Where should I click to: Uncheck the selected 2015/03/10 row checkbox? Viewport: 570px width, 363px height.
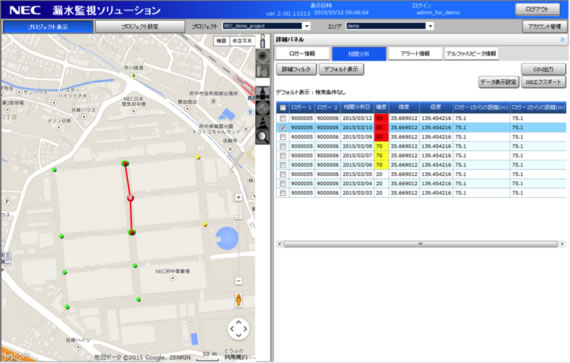283,128
